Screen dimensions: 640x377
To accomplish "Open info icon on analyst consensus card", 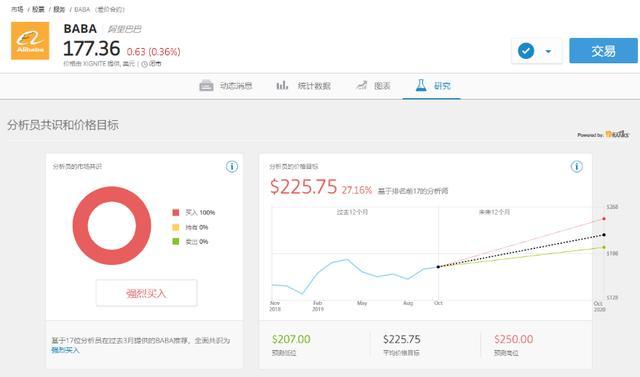I will pos(232,166).
